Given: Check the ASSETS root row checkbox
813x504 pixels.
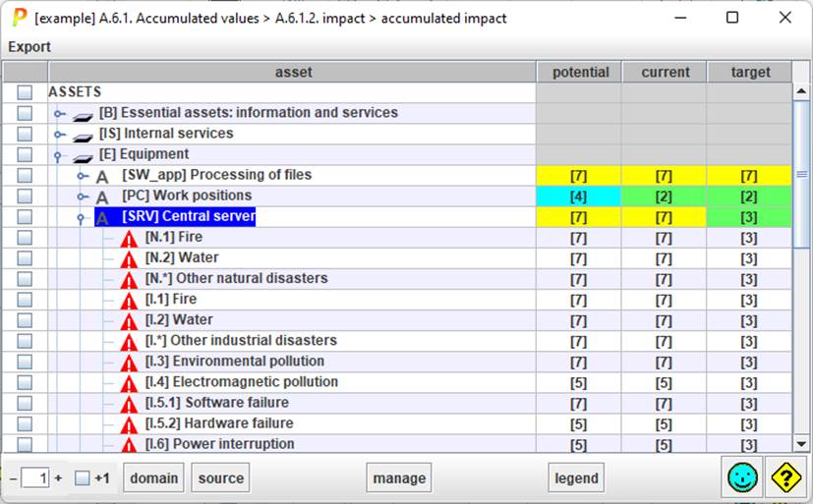Looking at the screenshot, I should (25, 92).
